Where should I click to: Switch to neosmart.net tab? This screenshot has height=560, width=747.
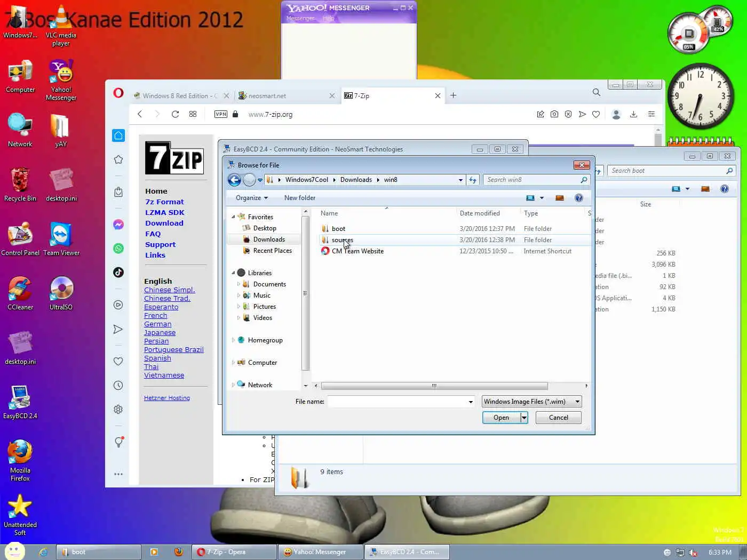click(286, 96)
